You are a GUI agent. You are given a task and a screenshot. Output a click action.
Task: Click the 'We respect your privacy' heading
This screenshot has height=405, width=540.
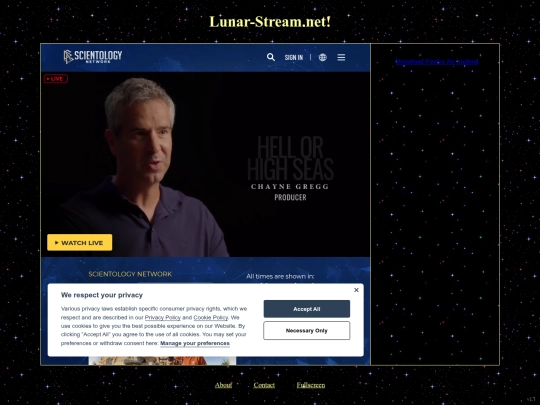coord(102,295)
